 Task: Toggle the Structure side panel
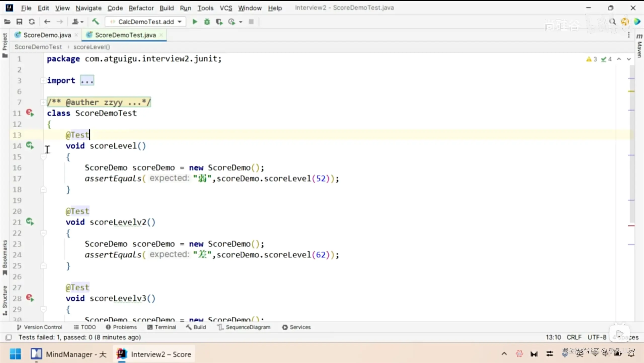point(5,300)
